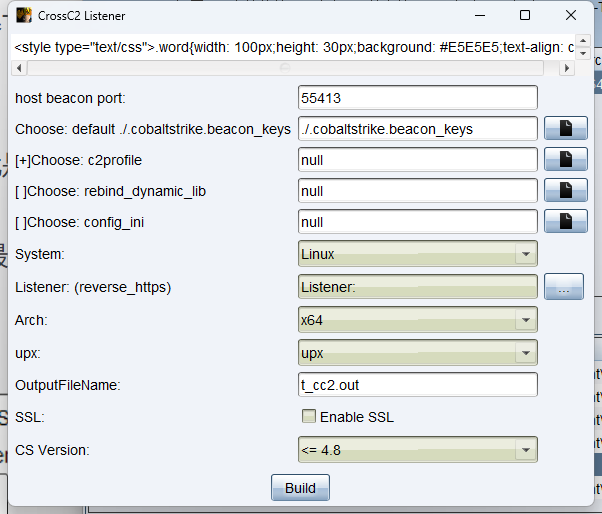Click file browse icon for beacon_keys
The height and width of the screenshot is (514, 602).
point(566,128)
